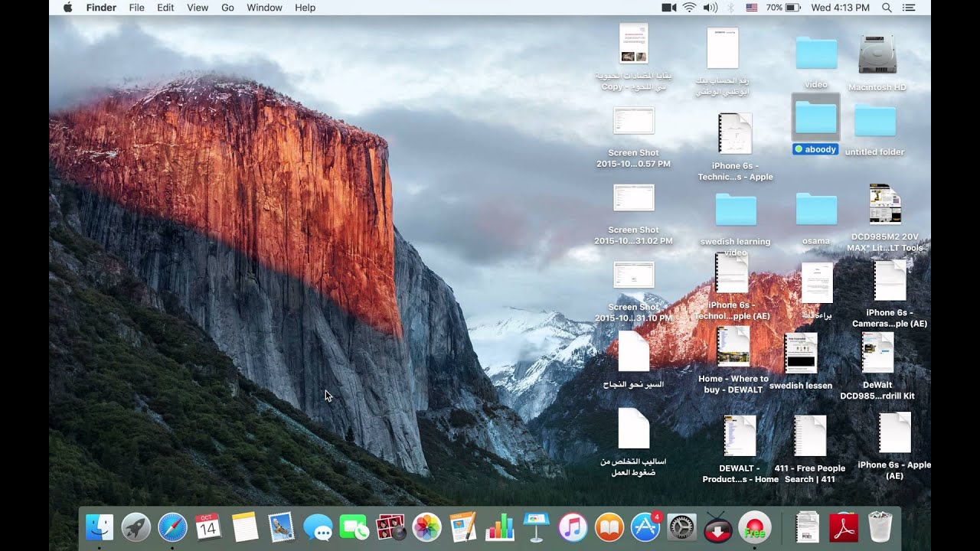Open Photo Booth in the Dock
The width and height of the screenshot is (980, 551).
390,527
